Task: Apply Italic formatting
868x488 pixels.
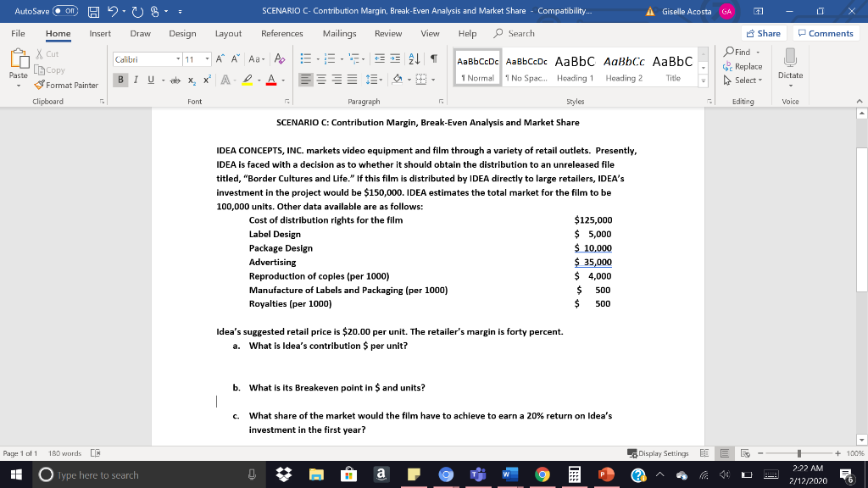Action: click(136, 79)
